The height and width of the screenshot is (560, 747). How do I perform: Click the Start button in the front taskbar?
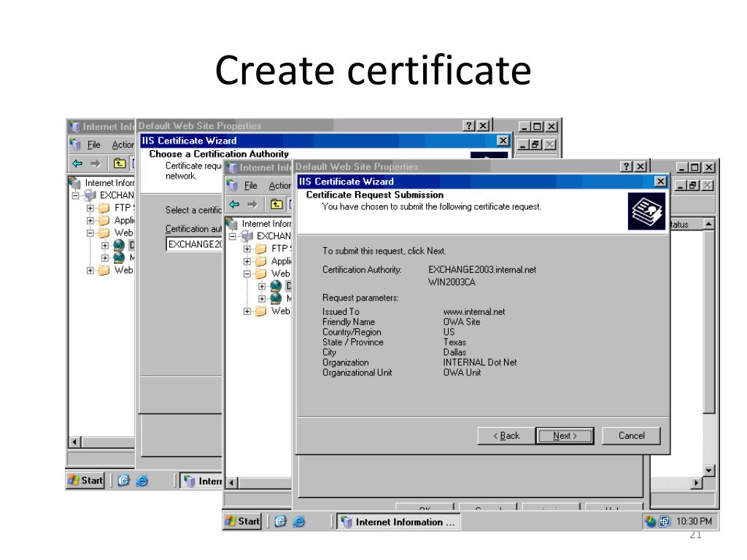(243, 521)
